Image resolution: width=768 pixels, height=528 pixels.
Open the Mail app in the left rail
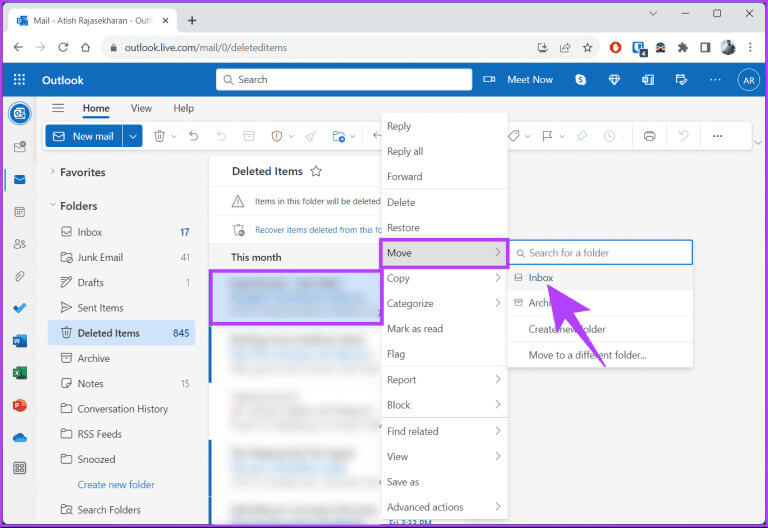tap(20, 180)
